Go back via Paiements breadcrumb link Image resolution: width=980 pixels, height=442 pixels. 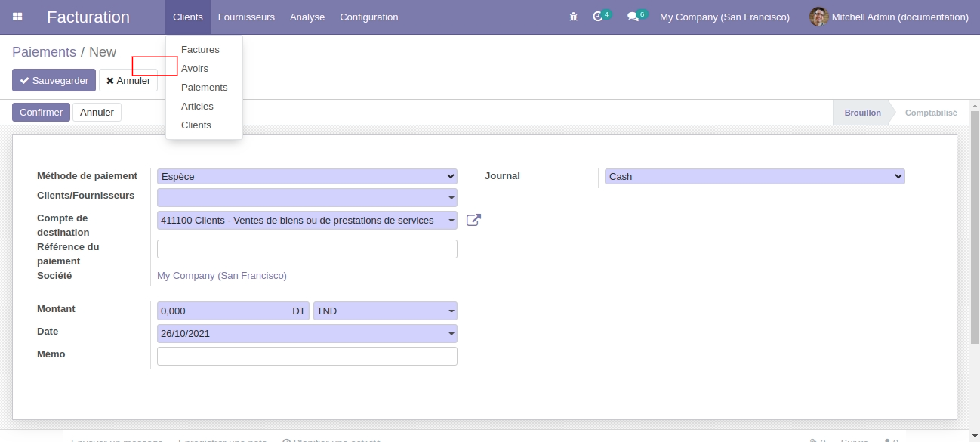[x=44, y=52]
